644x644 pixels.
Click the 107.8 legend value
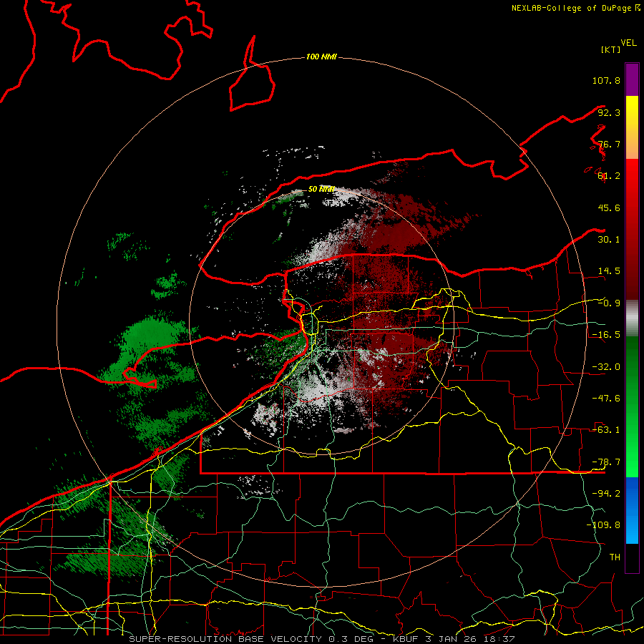[606, 80]
